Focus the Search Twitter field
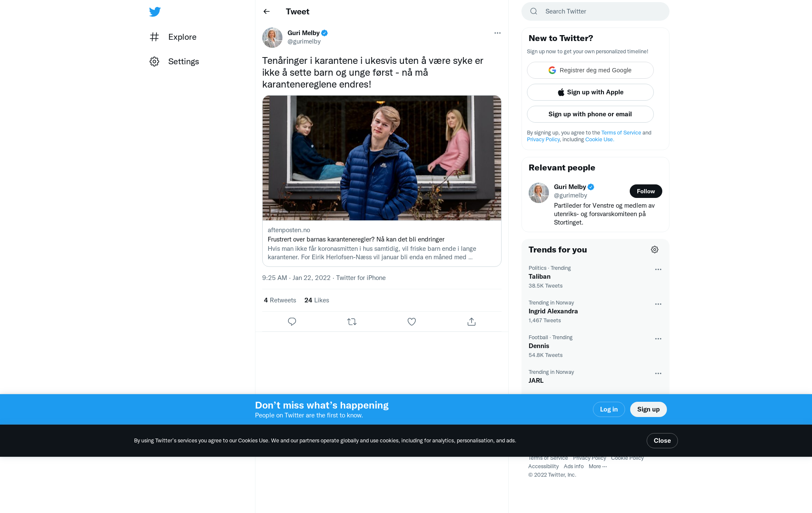The width and height of the screenshot is (812, 513). click(x=595, y=11)
